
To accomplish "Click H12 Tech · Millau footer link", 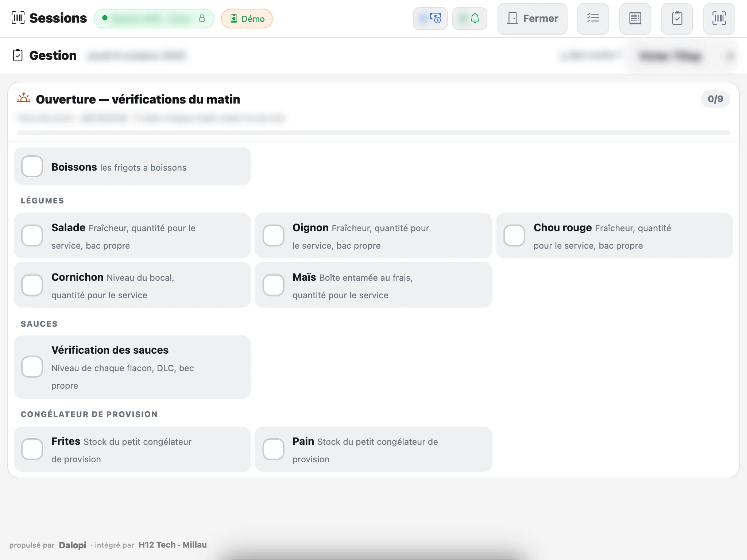I will click(x=173, y=545).
